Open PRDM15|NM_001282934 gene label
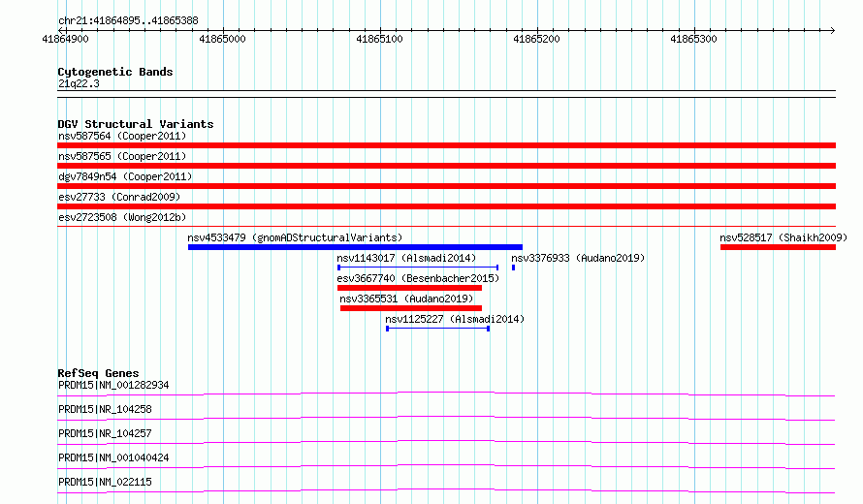This screenshot has width=863, height=504. (x=113, y=385)
